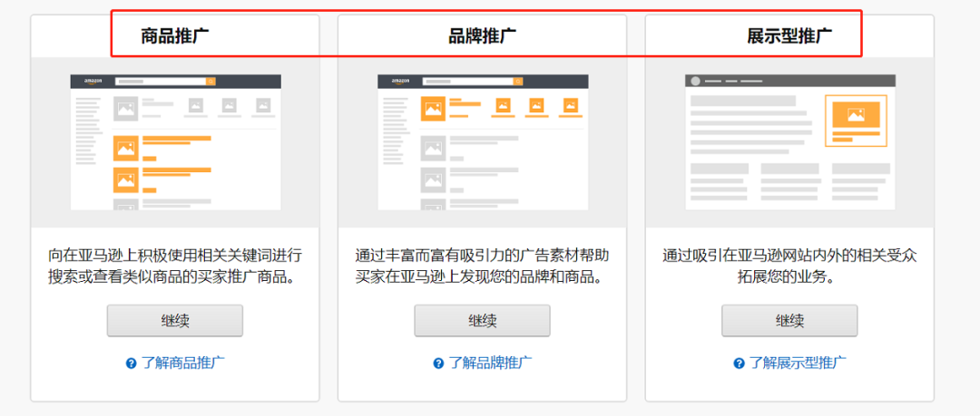This screenshot has height=416, width=980.
Task: Click help icon beside 了解品牌推广
Action: coord(439,363)
